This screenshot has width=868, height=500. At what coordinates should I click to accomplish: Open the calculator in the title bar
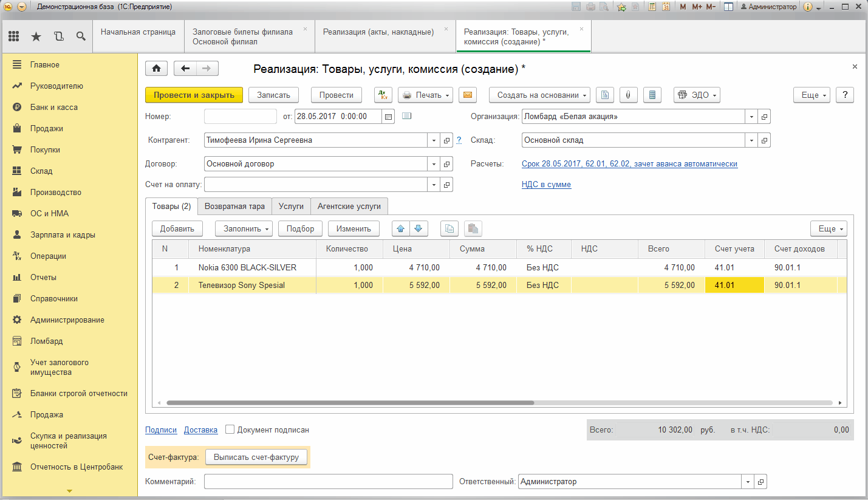(652, 7)
